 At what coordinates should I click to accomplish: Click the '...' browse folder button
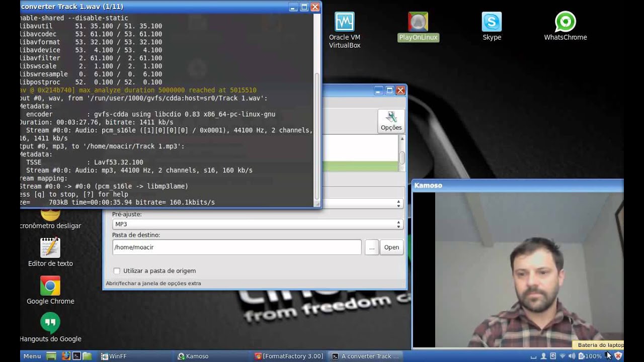click(x=372, y=247)
